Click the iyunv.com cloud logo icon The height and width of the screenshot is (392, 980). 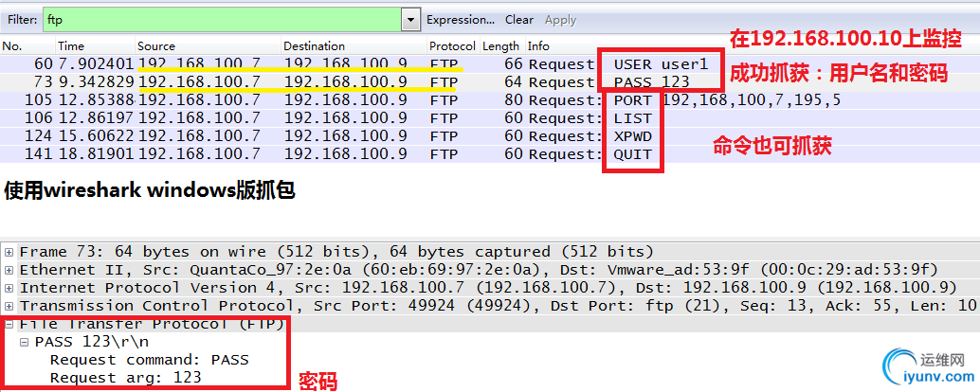click(898, 369)
